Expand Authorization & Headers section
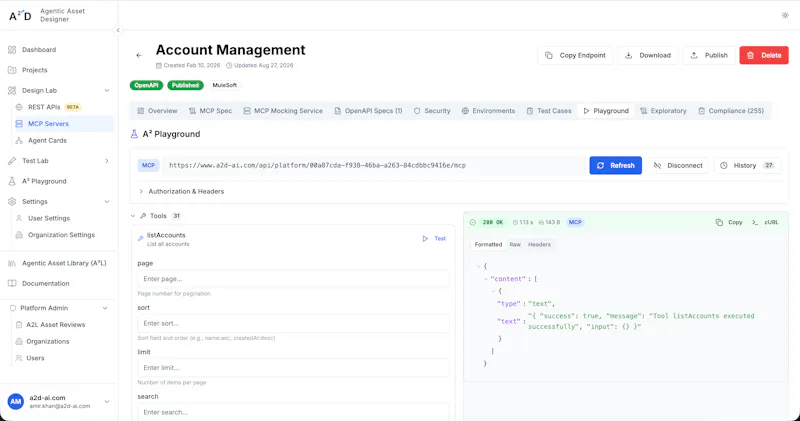This screenshot has height=421, width=800. pos(182,191)
